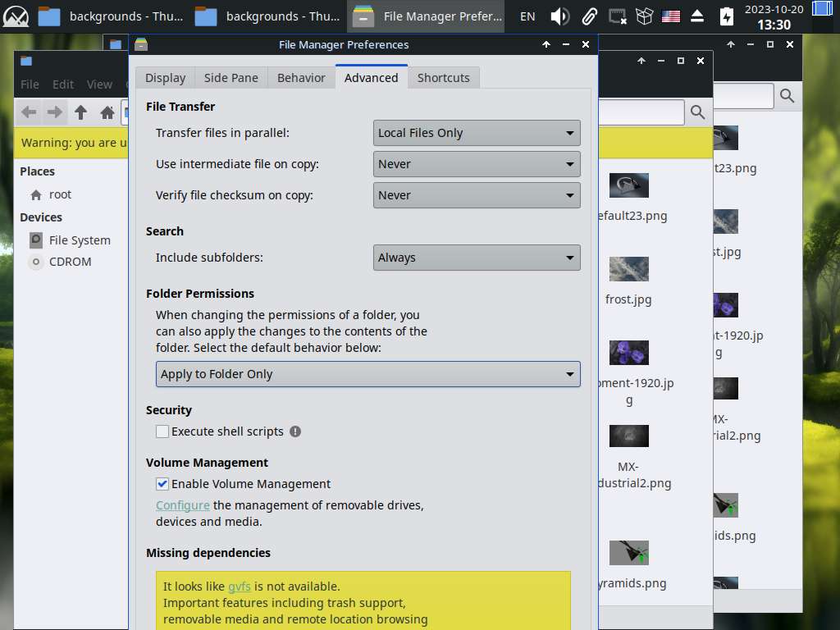Click the eject icon in system tray

pyautogui.click(x=697, y=16)
